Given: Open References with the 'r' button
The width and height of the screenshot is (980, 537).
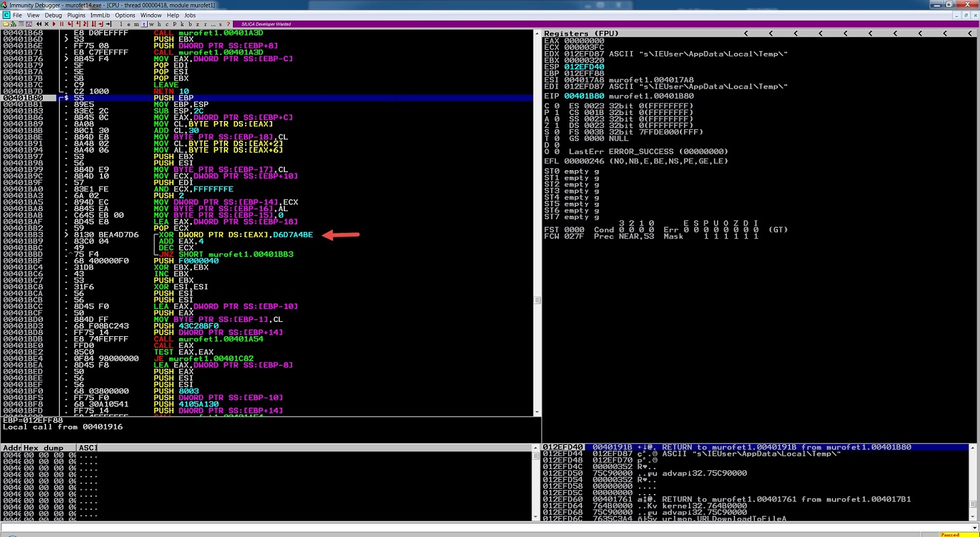Looking at the screenshot, I should tap(206, 24).
